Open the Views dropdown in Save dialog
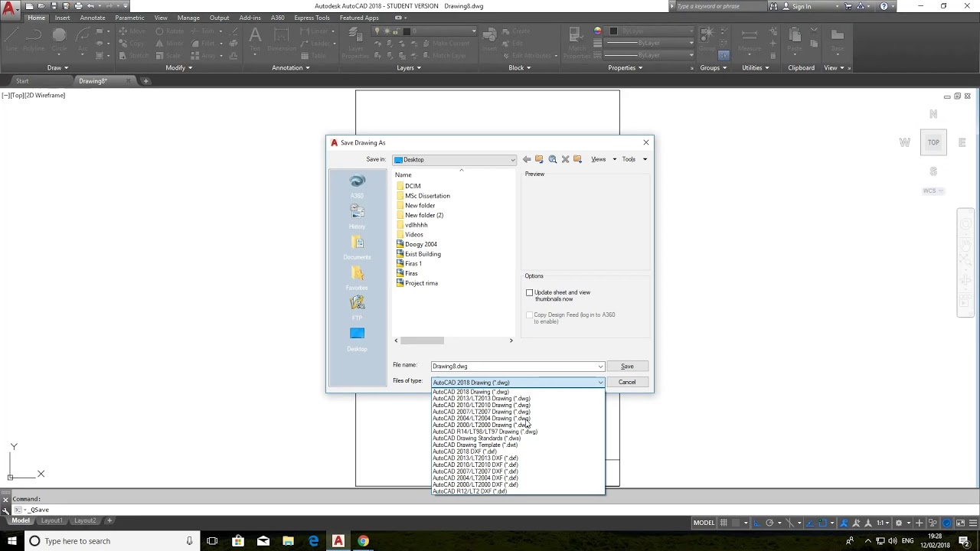This screenshot has height=551, width=980. (603, 159)
